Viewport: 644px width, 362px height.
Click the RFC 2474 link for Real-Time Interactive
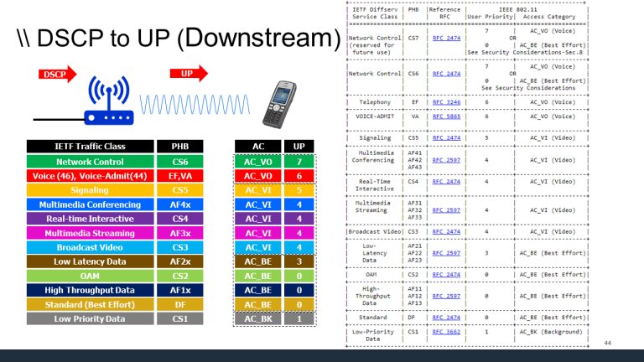tap(446, 181)
